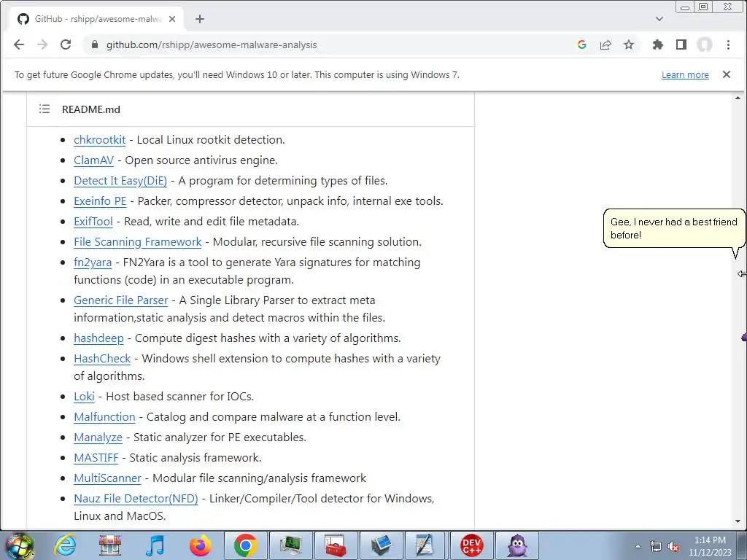Open README outline list icon
Image resolution: width=747 pixels, height=560 pixels.
point(44,109)
